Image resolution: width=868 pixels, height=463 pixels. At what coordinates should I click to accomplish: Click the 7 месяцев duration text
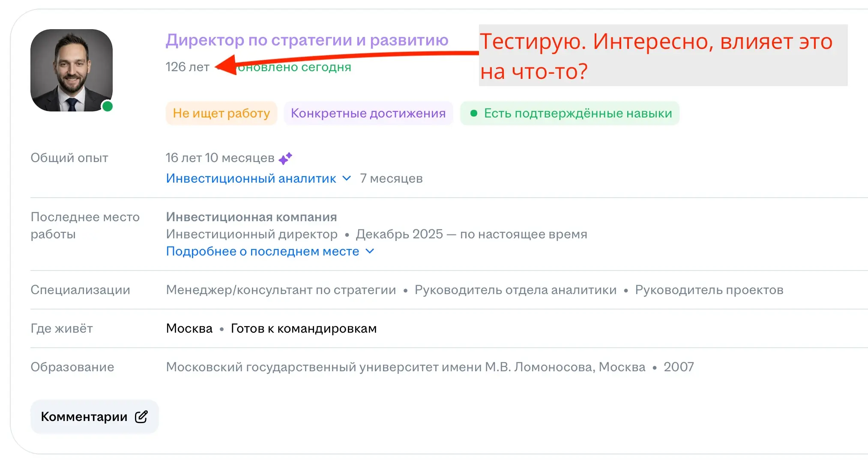(x=391, y=178)
